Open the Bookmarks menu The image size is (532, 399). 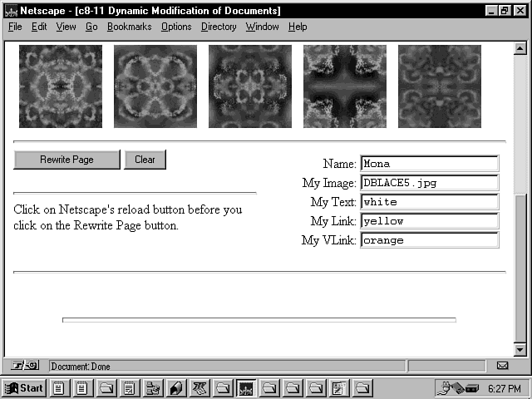tap(129, 27)
